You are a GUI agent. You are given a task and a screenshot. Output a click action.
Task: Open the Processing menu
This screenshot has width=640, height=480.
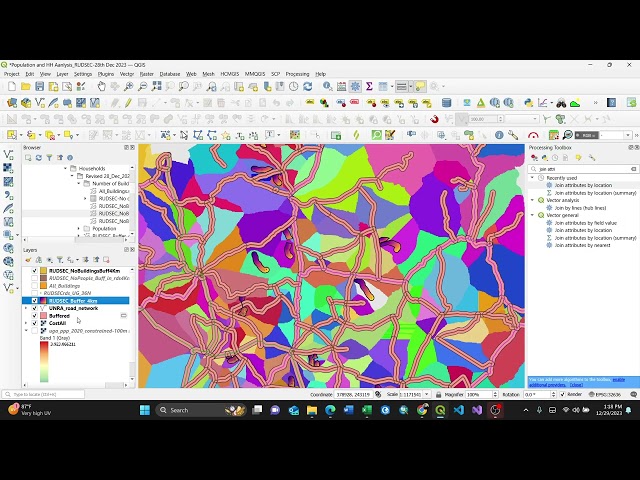tap(297, 74)
